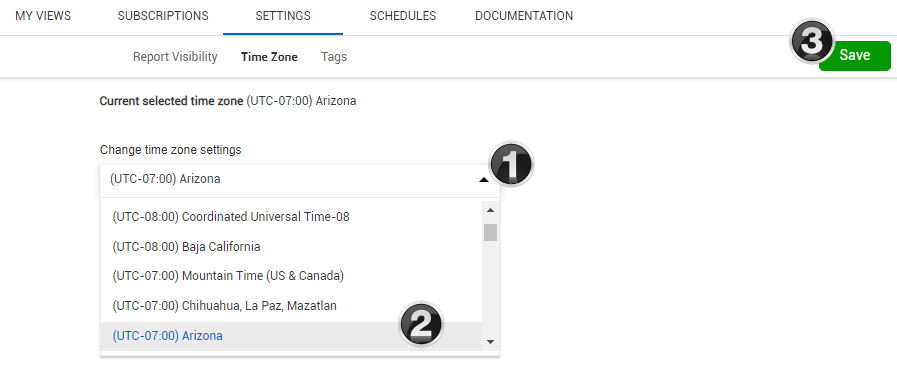Switch to the SUBSCRIPTIONS tab
Image resolution: width=897 pixels, height=369 pixels.
pos(163,16)
